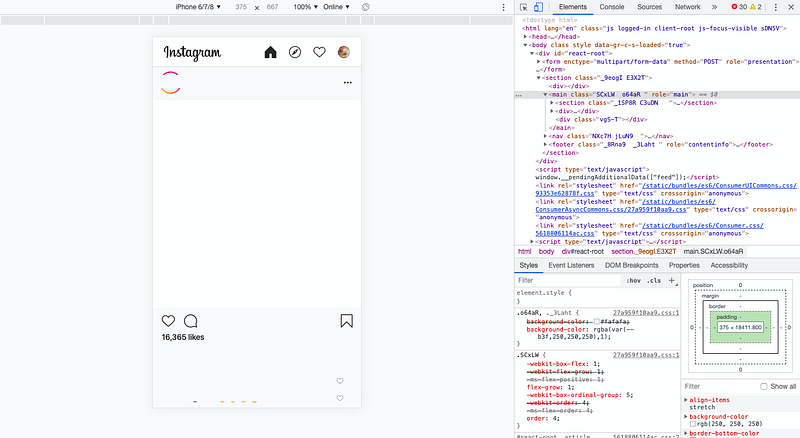Expand the background-color computed property
The height and width of the screenshot is (438, 800).
(x=686, y=417)
